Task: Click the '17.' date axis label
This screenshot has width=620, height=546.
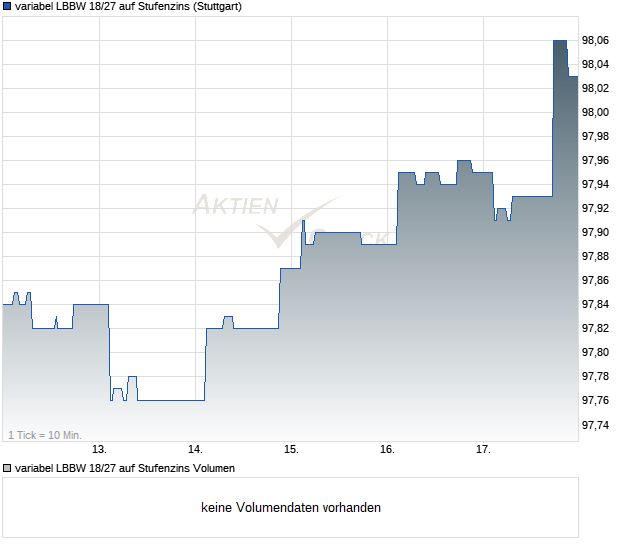Action: coord(483,449)
